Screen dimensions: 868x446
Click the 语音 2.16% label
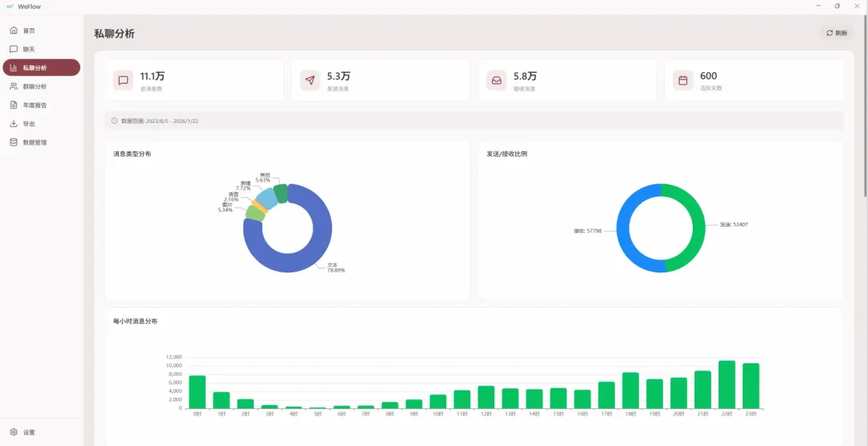(x=231, y=197)
